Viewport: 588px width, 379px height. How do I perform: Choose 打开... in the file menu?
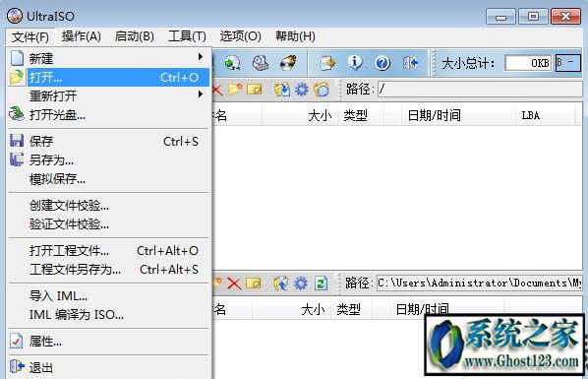coord(109,78)
